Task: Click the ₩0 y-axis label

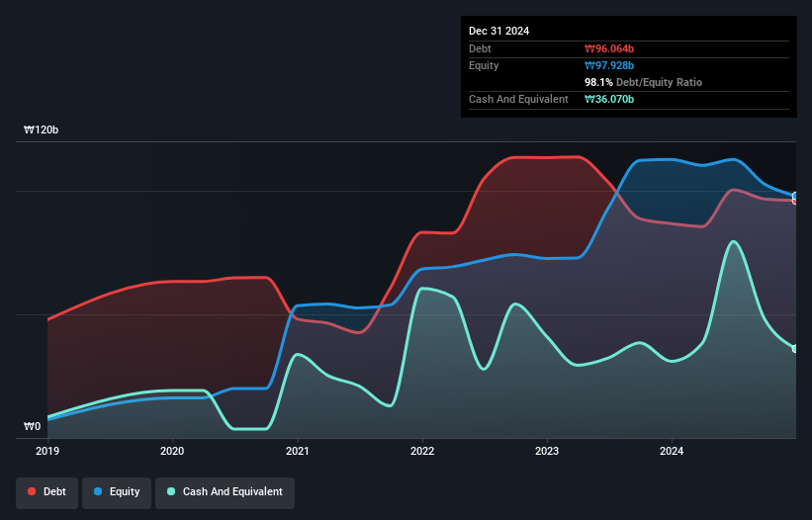Action: coord(32,426)
